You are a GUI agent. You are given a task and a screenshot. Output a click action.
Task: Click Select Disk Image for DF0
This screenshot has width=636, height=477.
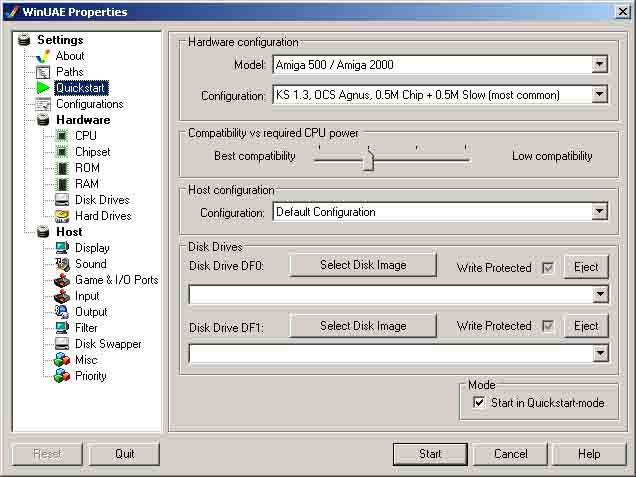[x=363, y=265]
